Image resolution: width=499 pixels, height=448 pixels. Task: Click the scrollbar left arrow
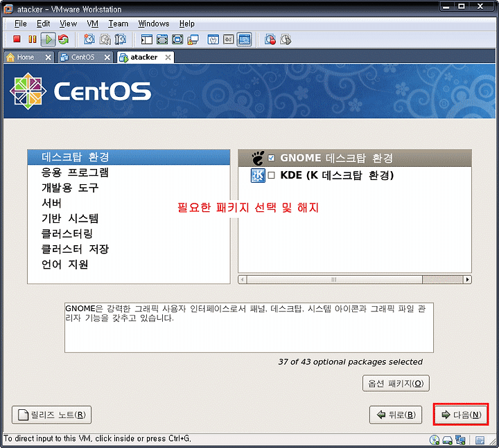(x=243, y=280)
